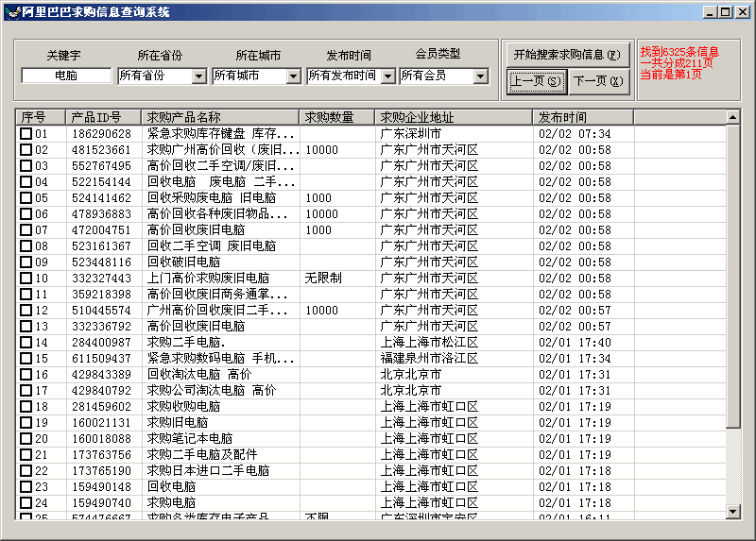Click 求购二手电脑及配件 entry
756x541 pixels.
click(202, 455)
